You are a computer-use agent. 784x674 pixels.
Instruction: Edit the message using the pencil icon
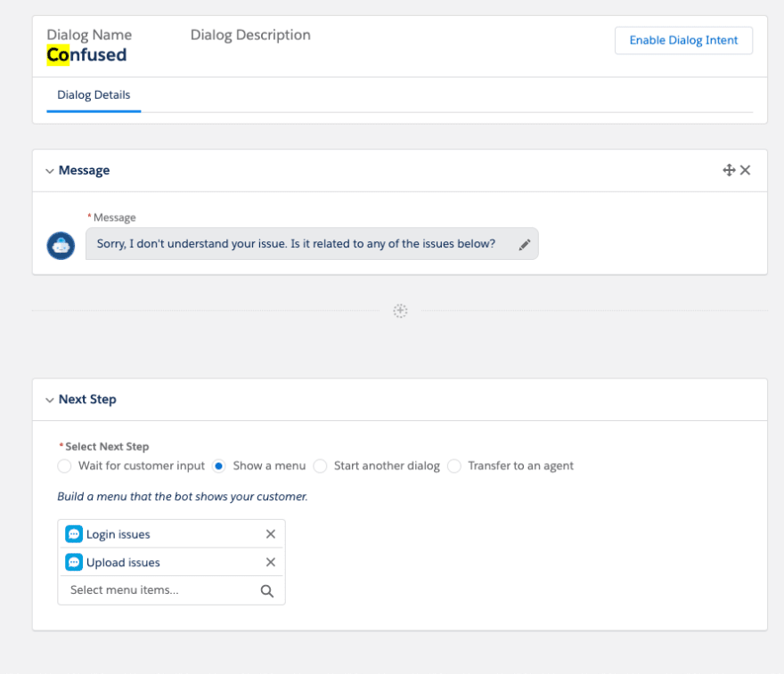click(x=525, y=244)
